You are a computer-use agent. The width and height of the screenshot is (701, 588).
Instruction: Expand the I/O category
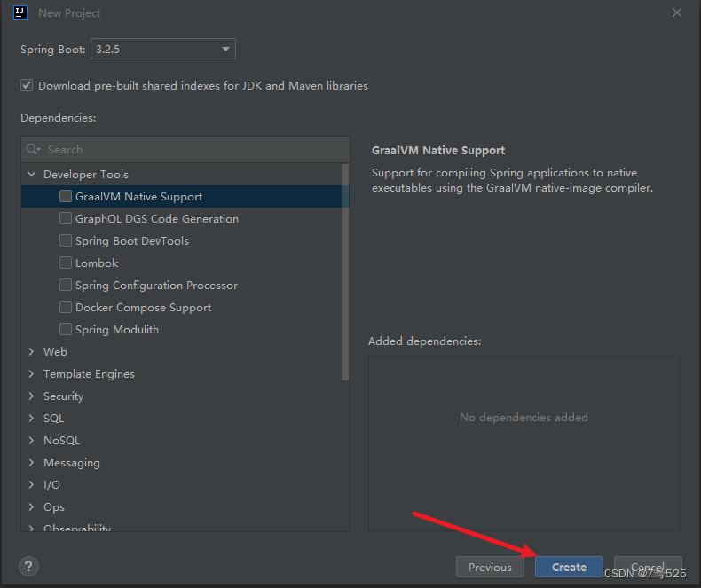click(31, 484)
